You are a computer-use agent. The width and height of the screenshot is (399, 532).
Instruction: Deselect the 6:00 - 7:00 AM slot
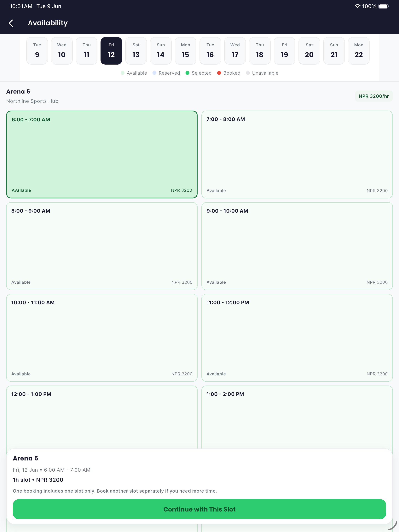point(102,154)
